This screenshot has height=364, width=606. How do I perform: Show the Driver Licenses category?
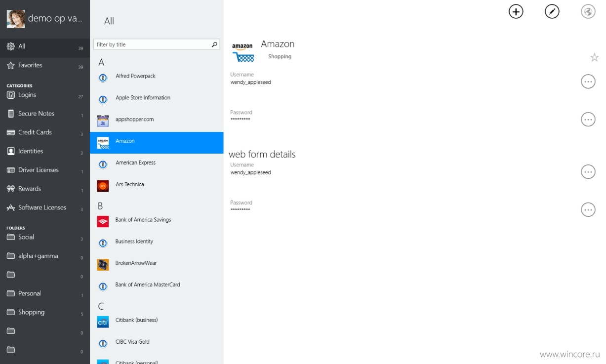[x=45, y=170]
